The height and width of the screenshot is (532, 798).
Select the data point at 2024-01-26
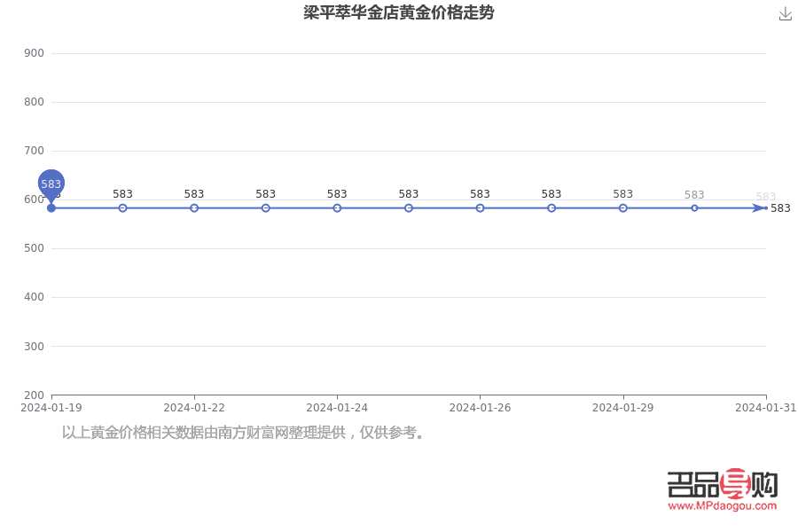coord(480,207)
